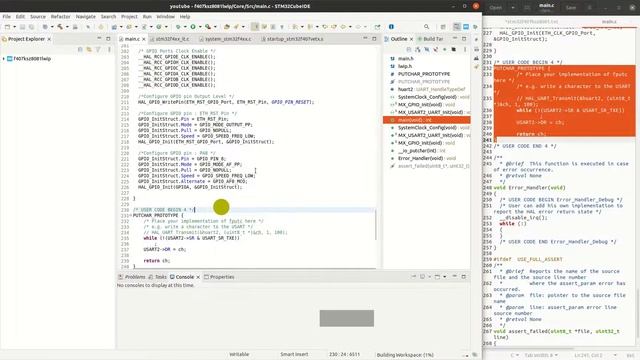Click the Filter icon in Project Explorer

tap(98, 50)
